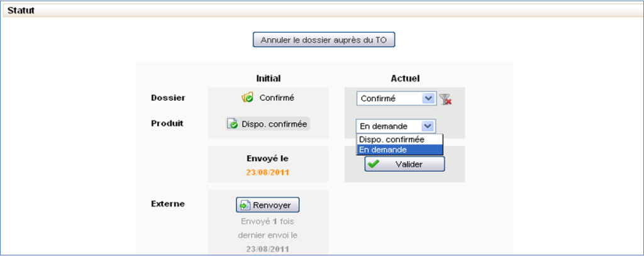Click the document icon in Dispo. confirmée badge
The image size is (644, 256).
(x=233, y=124)
